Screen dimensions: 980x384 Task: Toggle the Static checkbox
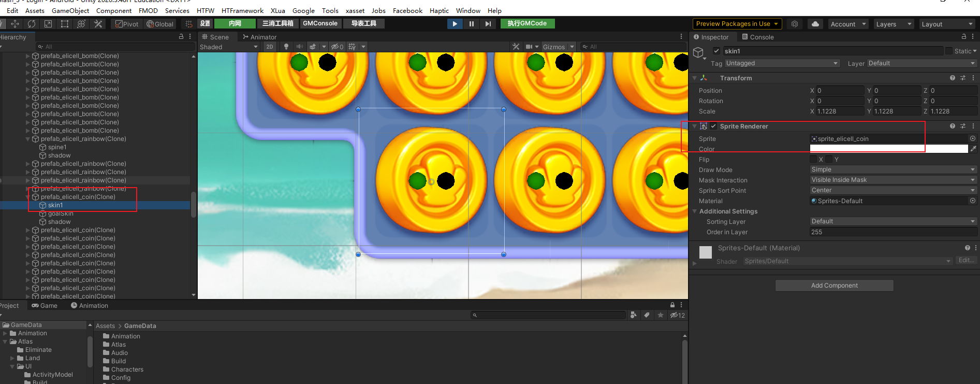pyautogui.click(x=949, y=51)
